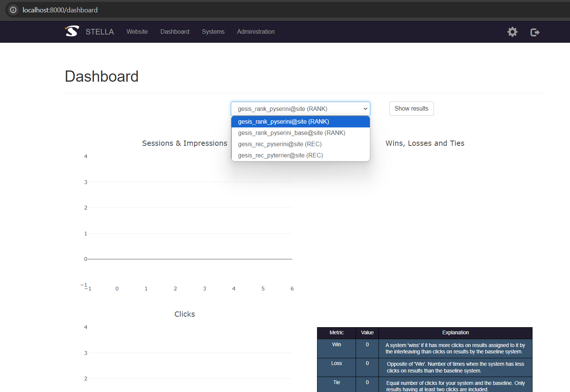570x392 pixels.
Task: Go to the Dashboard nav item
Action: 175,32
